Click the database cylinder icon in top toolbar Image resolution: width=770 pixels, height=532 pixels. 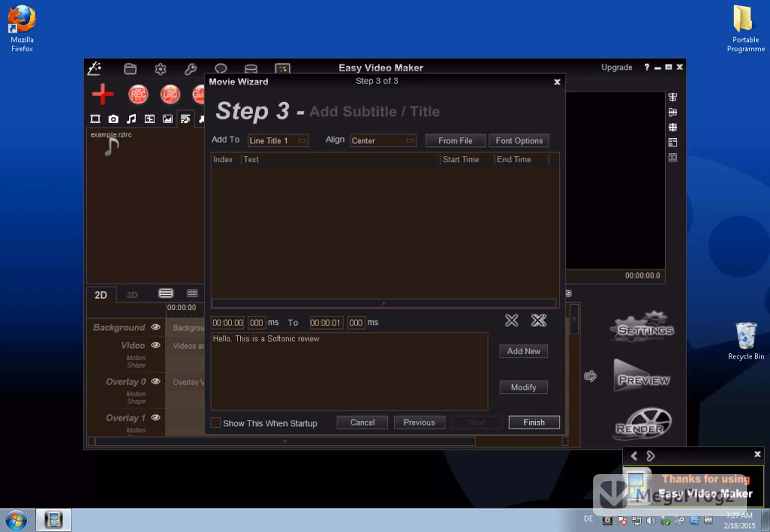[x=251, y=69]
